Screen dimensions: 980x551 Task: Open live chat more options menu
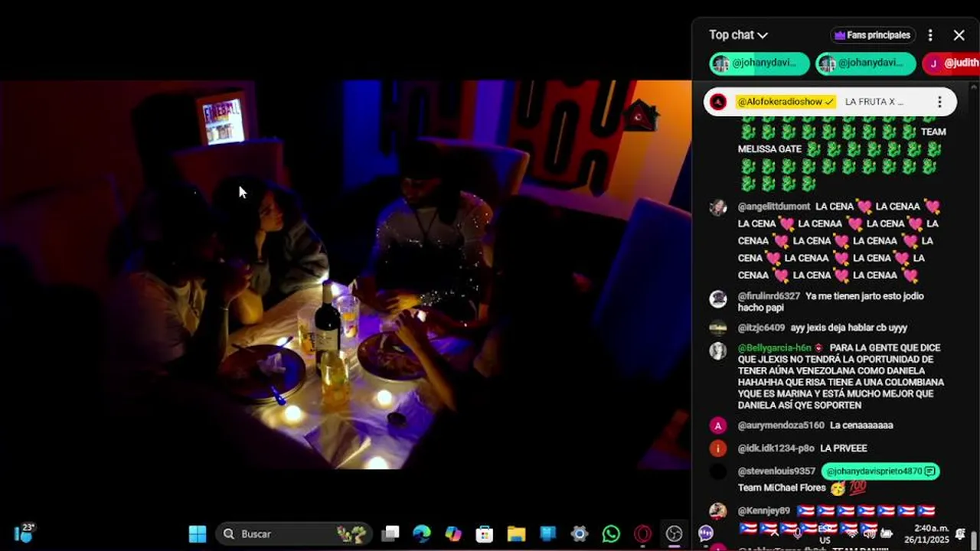pyautogui.click(x=930, y=35)
